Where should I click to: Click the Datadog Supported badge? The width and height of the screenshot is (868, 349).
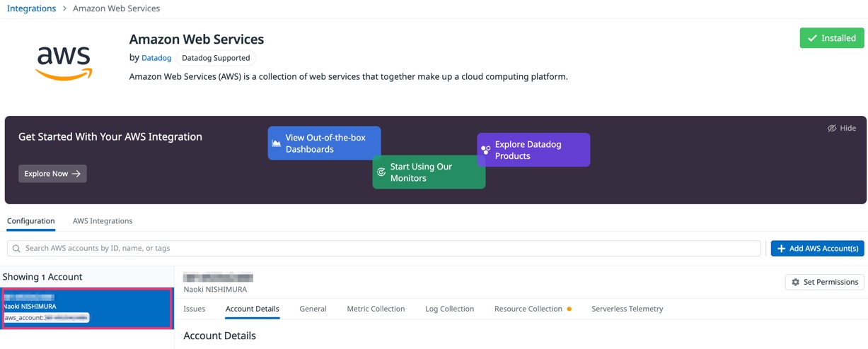(x=216, y=58)
